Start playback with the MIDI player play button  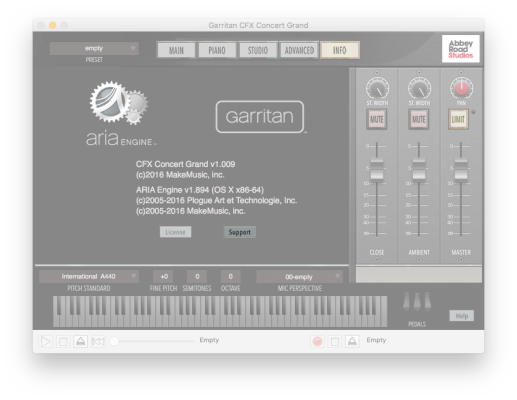coord(45,341)
